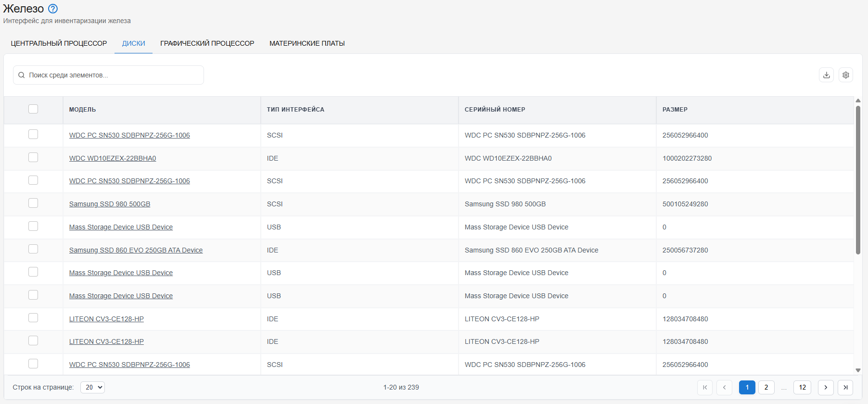
Task: Click size value 500105249280
Action: point(685,204)
